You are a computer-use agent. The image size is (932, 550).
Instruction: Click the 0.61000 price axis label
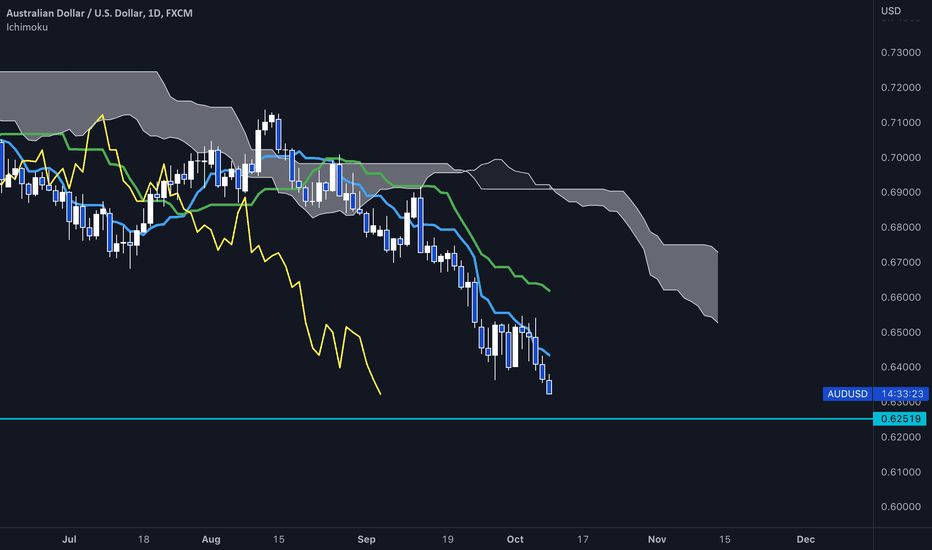pos(900,472)
